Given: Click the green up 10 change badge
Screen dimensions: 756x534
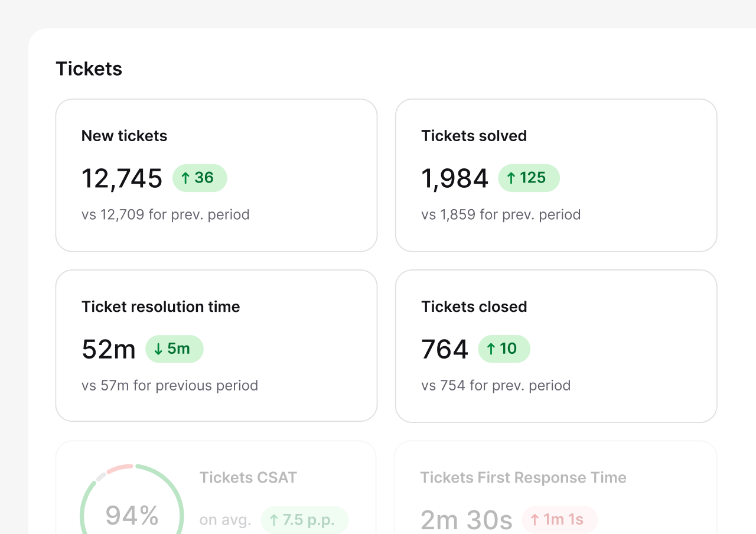Looking at the screenshot, I should (x=504, y=349).
